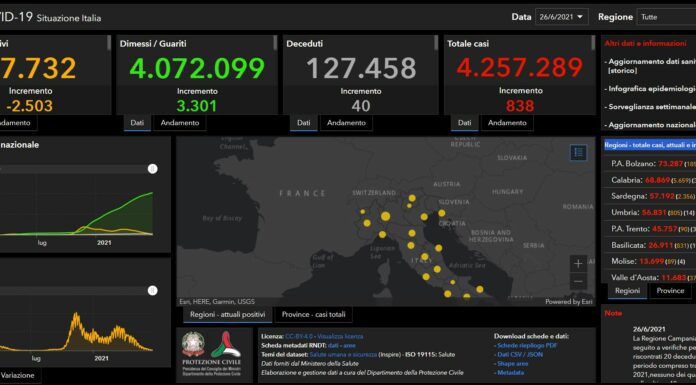Select Sardegna row in regions list

pyautogui.click(x=651, y=196)
